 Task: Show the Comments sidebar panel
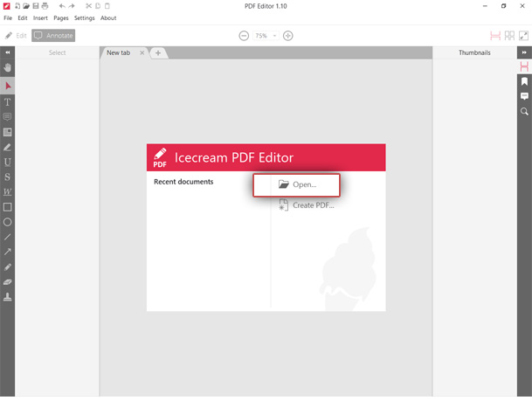(524, 96)
